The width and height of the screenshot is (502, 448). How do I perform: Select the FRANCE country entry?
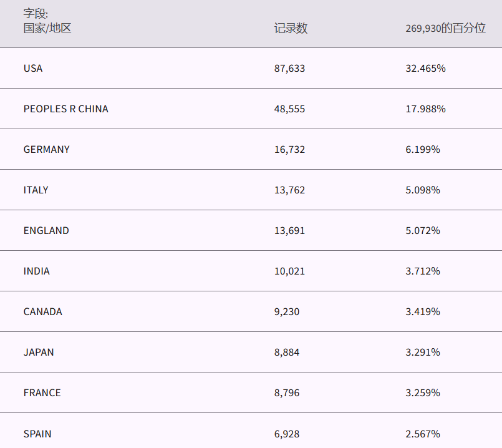pyautogui.click(x=42, y=392)
